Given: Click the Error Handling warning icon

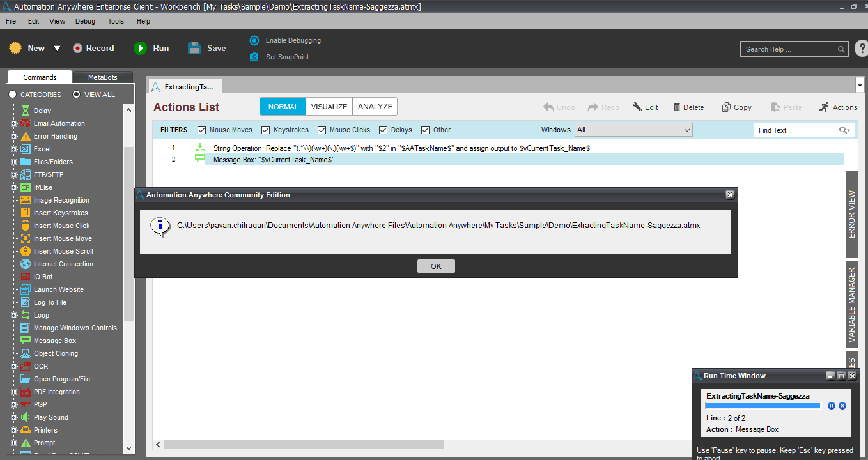Looking at the screenshot, I should click(x=26, y=136).
